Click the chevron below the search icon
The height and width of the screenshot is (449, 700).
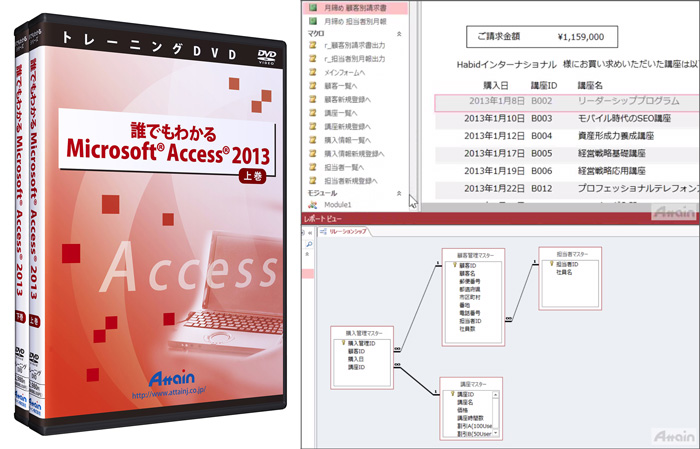tap(307, 254)
